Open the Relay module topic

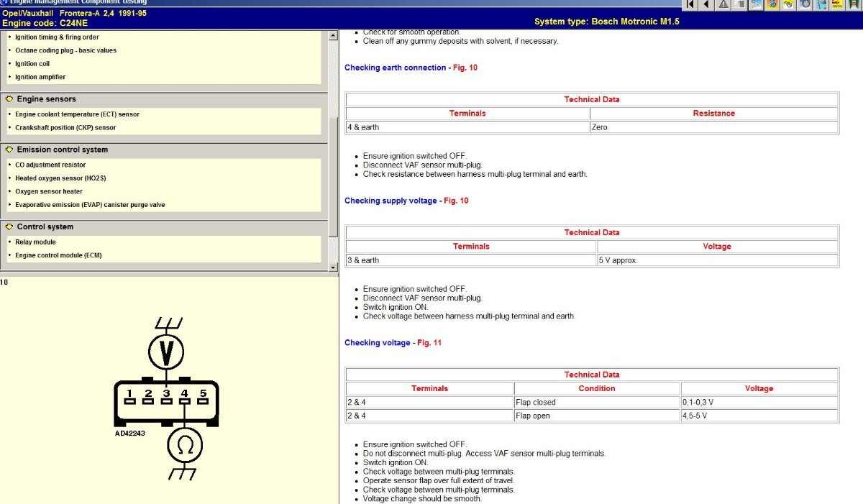(35, 242)
